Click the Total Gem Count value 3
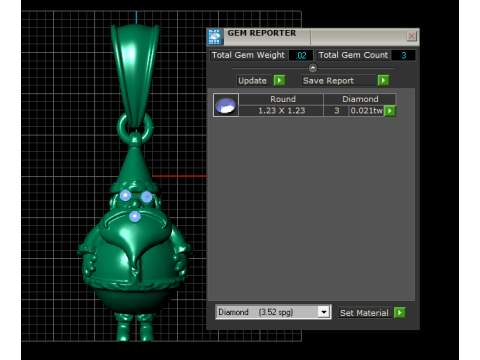The image size is (480, 360). pyautogui.click(x=404, y=55)
